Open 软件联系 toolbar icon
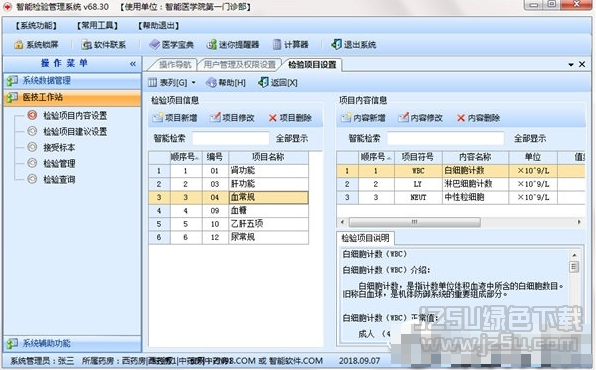Viewport: 596px width, 370px height. click(87, 44)
